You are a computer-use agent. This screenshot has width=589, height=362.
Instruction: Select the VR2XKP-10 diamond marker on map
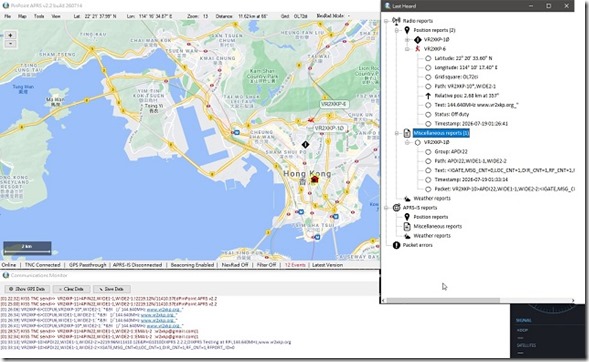tap(306, 144)
